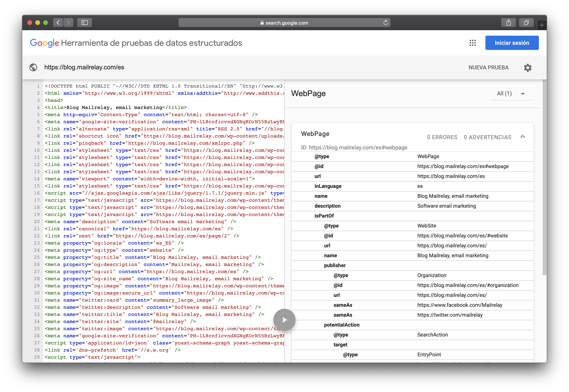Viewport: 569px width, 392px height.
Task: Click code line 23 og:locale meta
Action: tap(114, 243)
